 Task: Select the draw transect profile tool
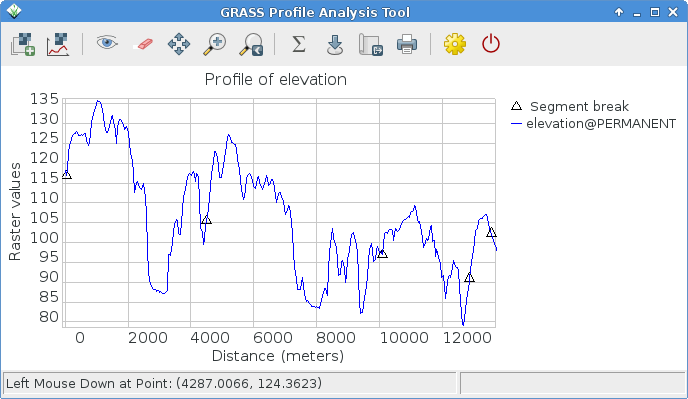tap(58, 44)
